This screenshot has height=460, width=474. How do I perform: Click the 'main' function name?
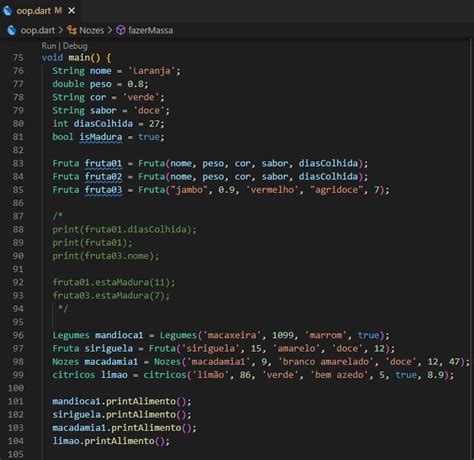pyautogui.click(x=79, y=58)
